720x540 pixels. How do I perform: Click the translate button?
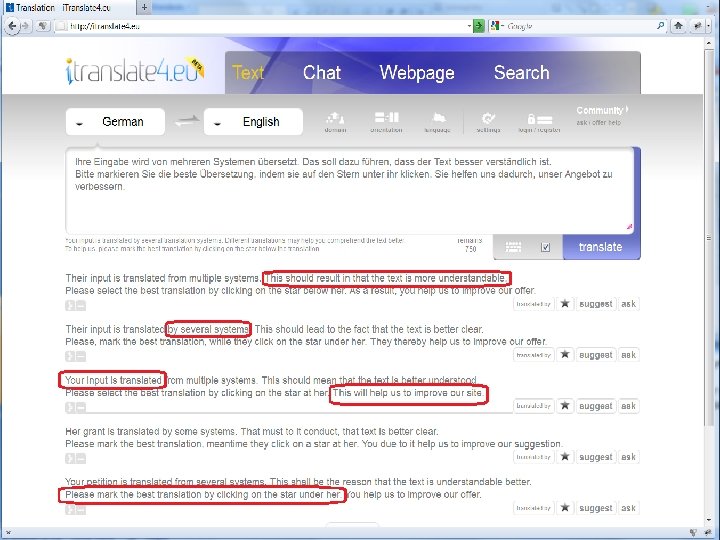[601, 247]
